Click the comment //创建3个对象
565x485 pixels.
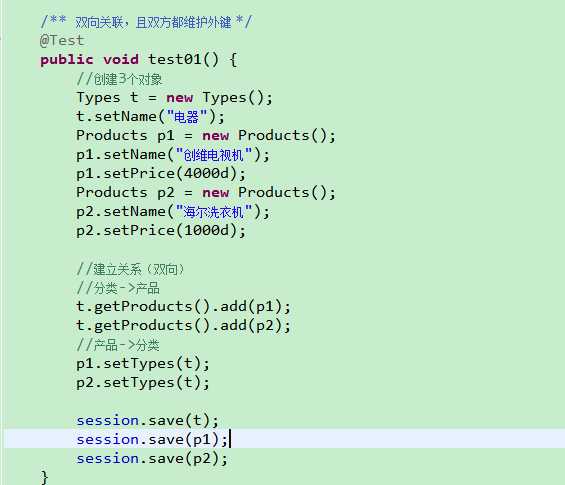point(119,79)
